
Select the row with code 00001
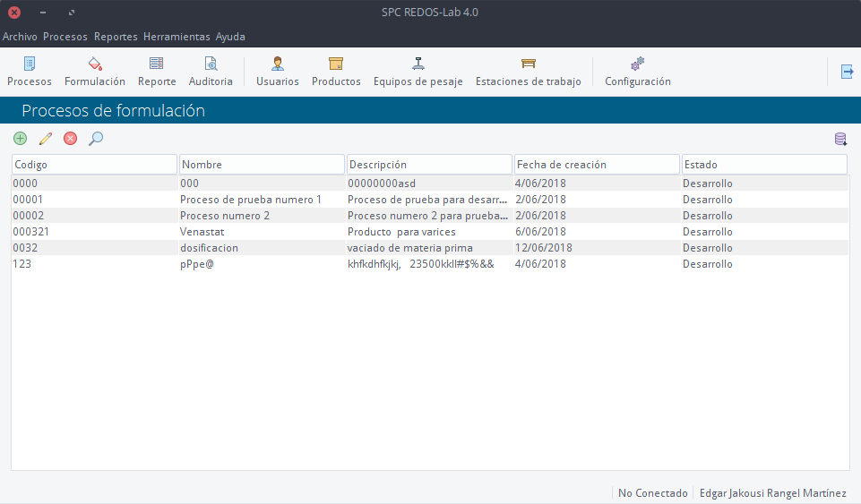(x=430, y=199)
